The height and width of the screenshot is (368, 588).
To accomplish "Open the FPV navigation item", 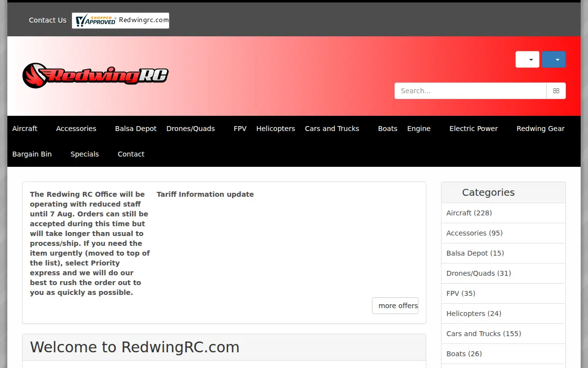I will click(x=240, y=129).
